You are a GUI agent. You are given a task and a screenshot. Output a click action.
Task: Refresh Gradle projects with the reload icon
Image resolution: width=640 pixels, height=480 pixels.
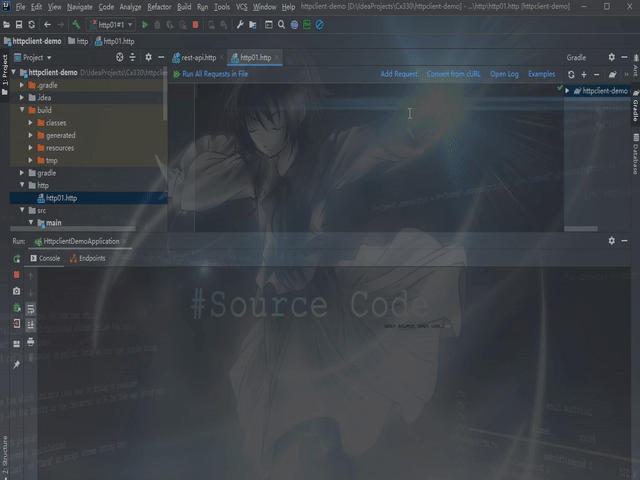point(571,75)
